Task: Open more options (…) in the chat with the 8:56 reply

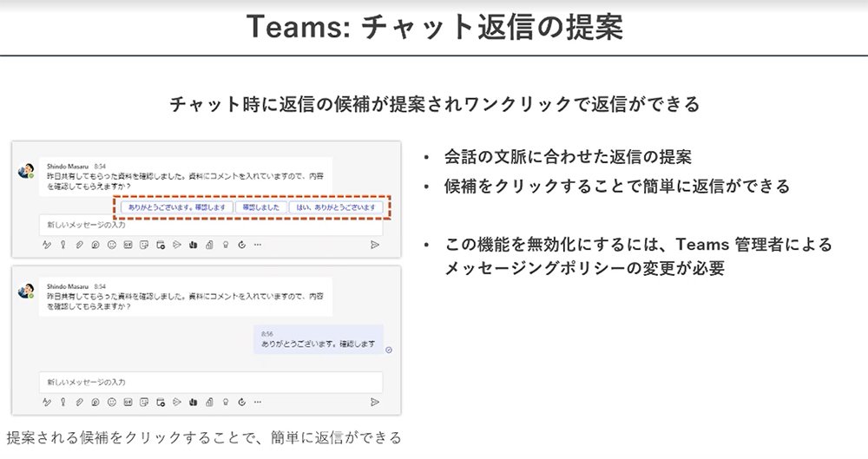Action: 258,403
